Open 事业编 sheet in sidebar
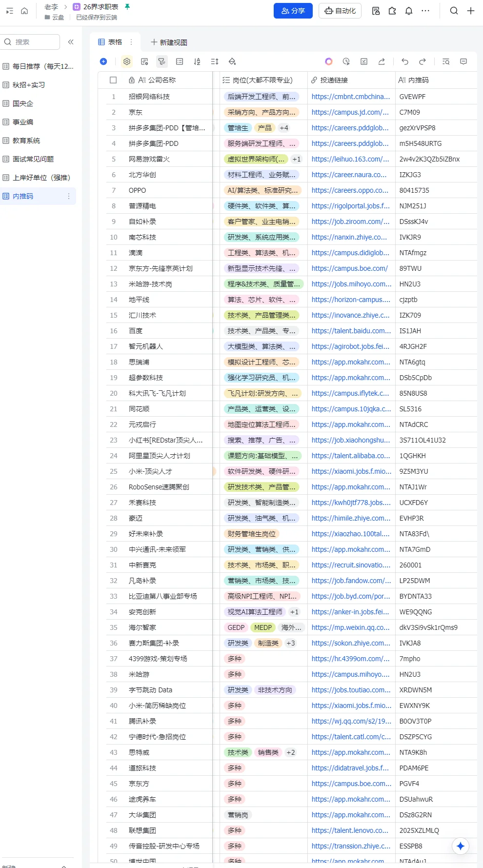Screen dimensions: 483x868 pyautogui.click(x=38, y=122)
